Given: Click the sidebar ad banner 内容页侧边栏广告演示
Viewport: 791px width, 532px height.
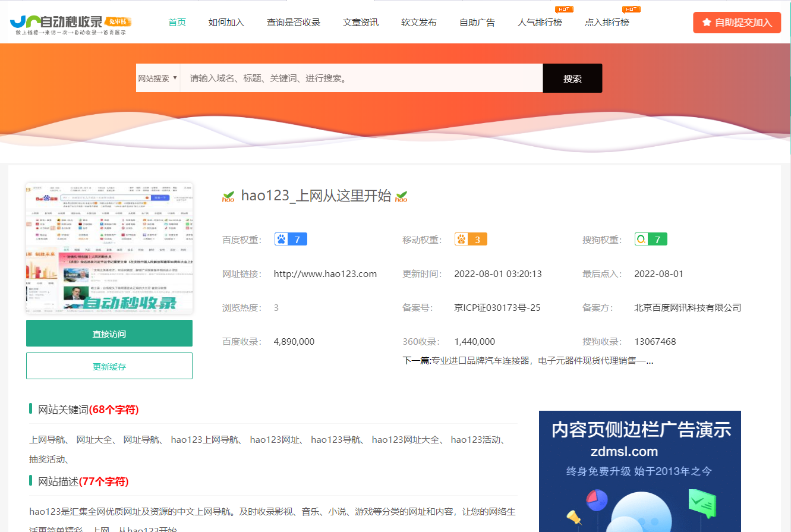Looking at the screenshot, I should point(640,471).
